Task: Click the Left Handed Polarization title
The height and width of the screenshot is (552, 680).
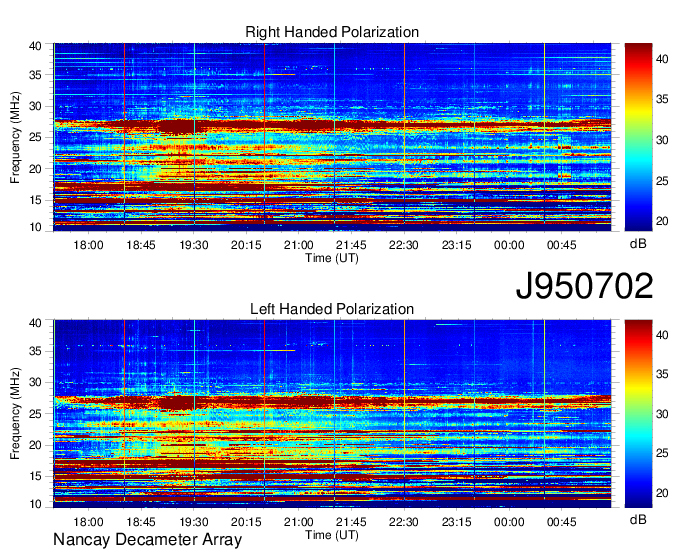Action: pyautogui.click(x=332, y=309)
